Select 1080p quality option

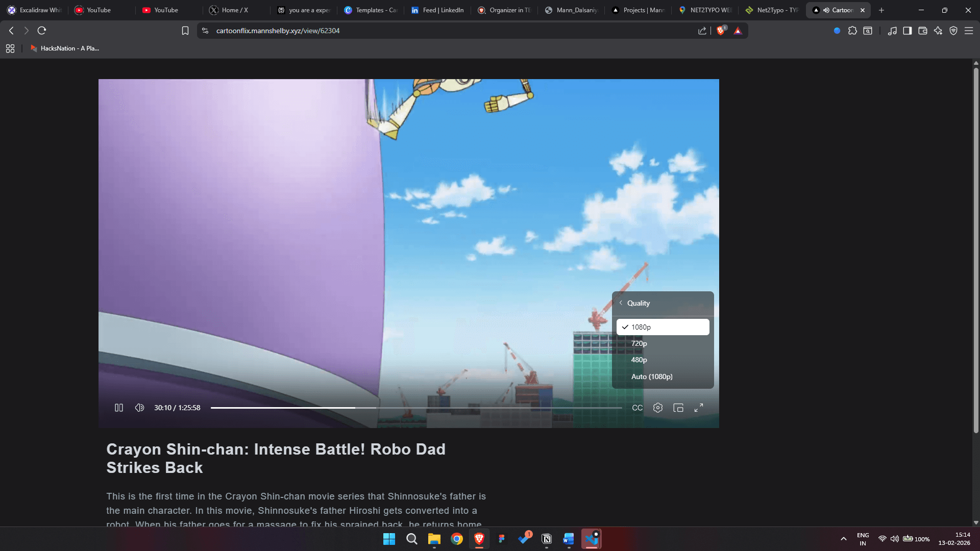pyautogui.click(x=663, y=327)
